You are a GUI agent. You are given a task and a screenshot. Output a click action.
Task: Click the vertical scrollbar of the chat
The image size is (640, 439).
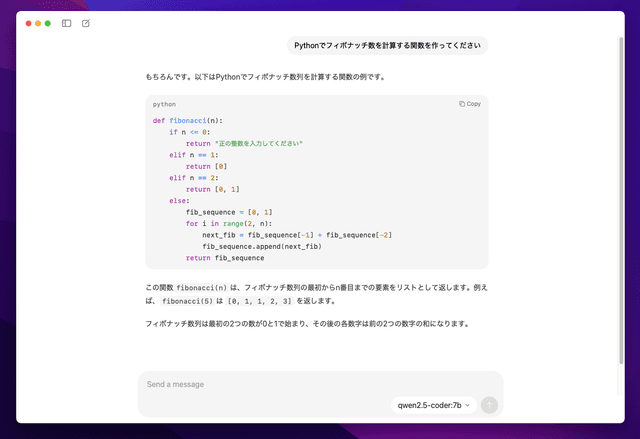tap(621, 200)
